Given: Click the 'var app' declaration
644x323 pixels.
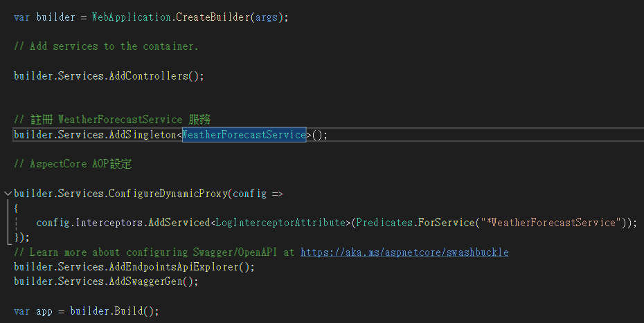Looking at the screenshot, I should tap(33, 311).
